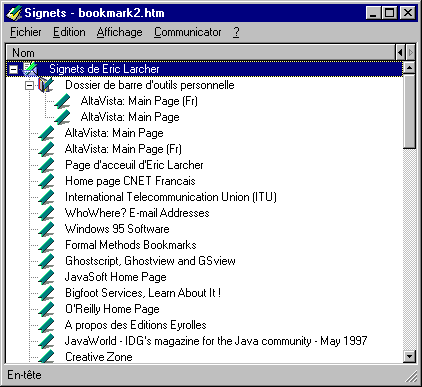Click the vertical scrollbar thumb
The width and height of the screenshot is (422, 387).
[409, 111]
